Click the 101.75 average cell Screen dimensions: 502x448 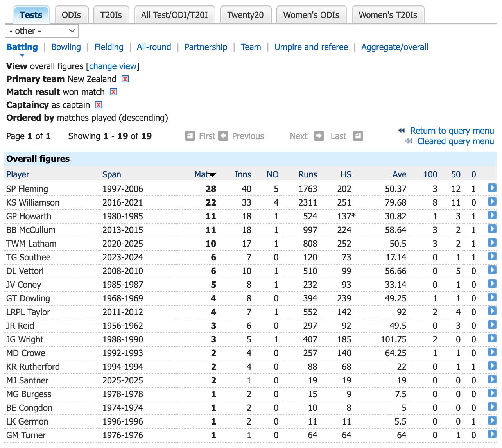394,339
